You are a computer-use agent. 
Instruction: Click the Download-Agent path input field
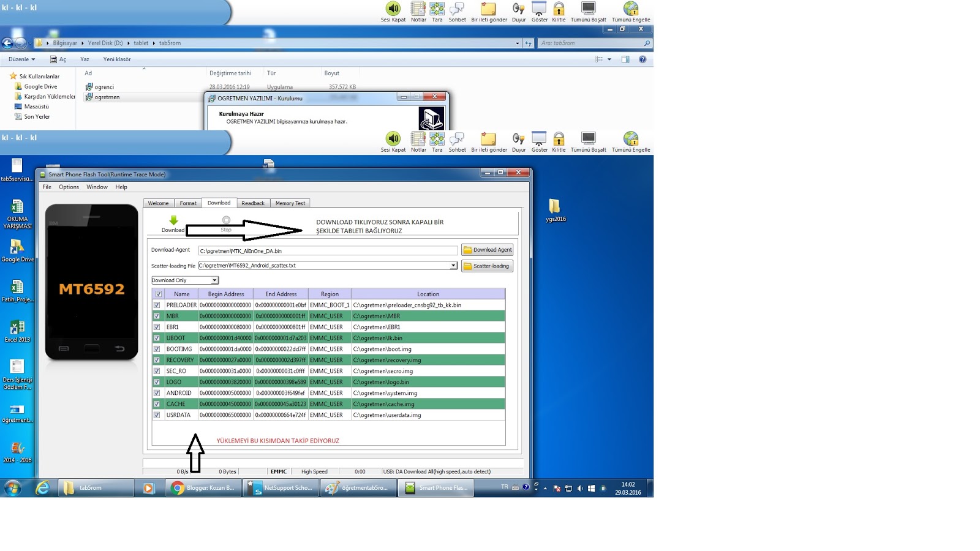[x=328, y=250]
